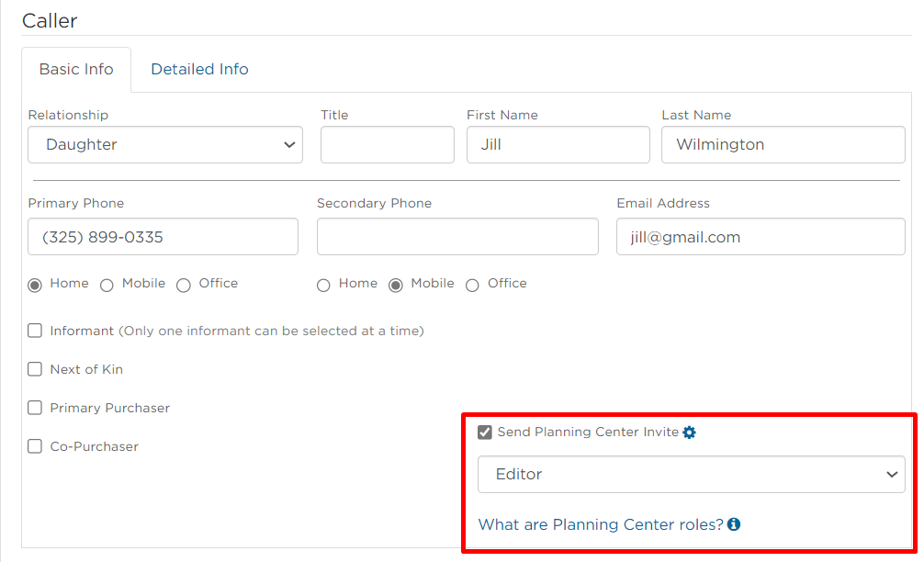
Task: Choose Office for the primary phone
Action: pos(183,285)
